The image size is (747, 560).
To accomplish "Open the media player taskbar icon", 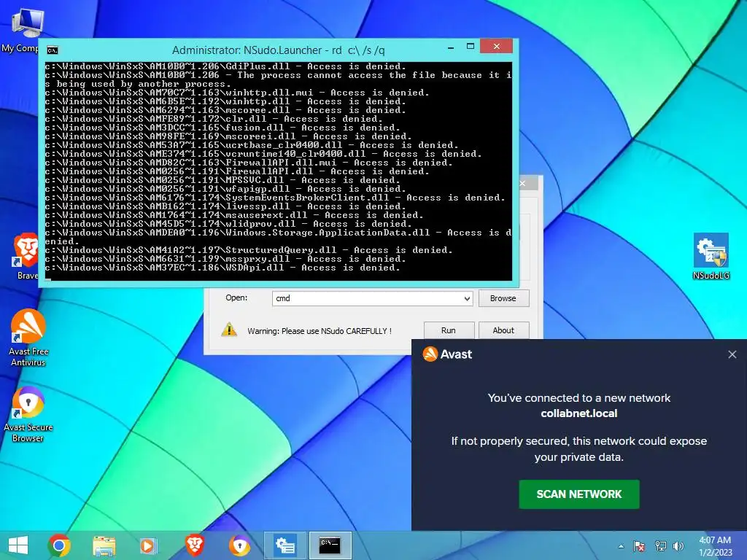I will (148, 545).
